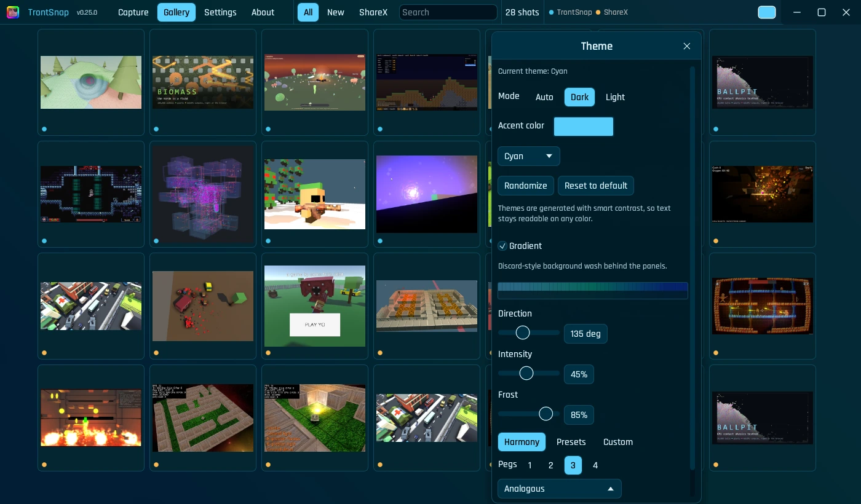Filter gallery by New shots
Image resolution: width=861 pixels, height=504 pixels.
pos(336,12)
